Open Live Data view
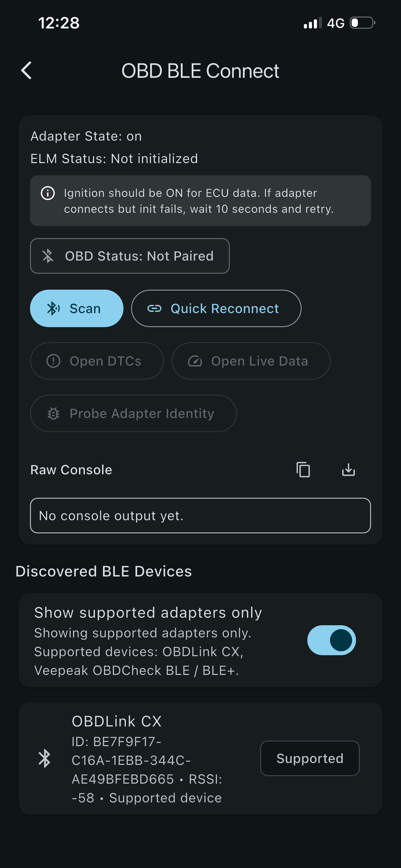 [251, 361]
